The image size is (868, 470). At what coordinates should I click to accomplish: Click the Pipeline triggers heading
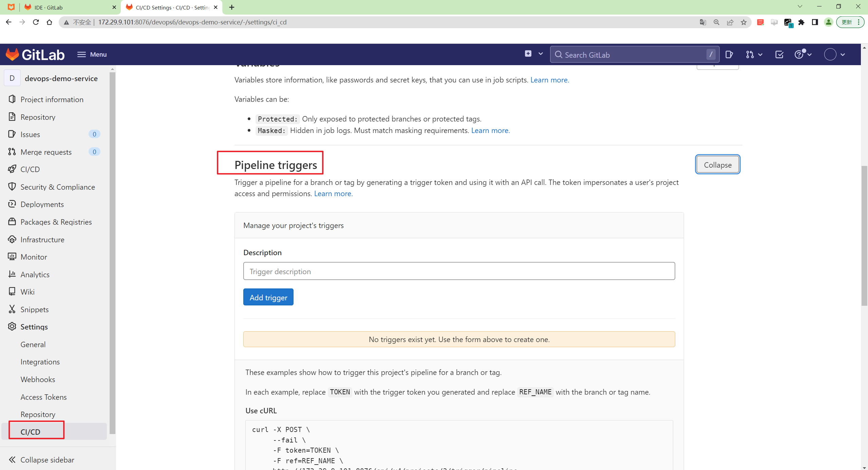pos(276,165)
